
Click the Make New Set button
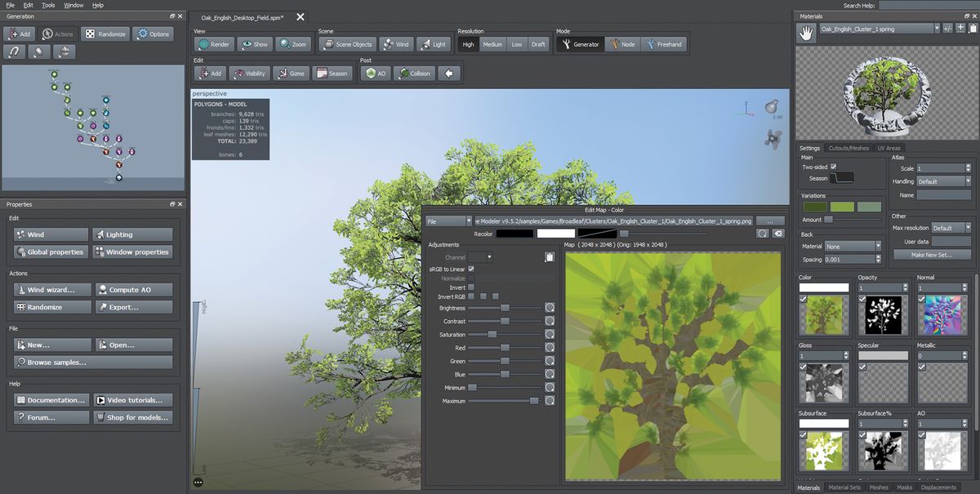click(x=931, y=254)
